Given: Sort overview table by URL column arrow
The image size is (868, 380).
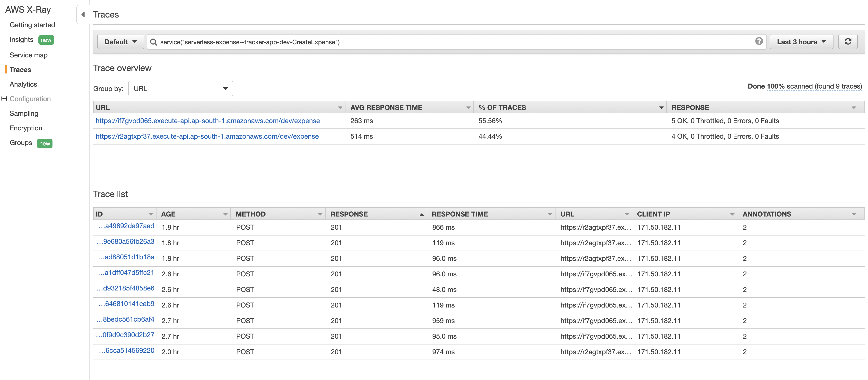Looking at the screenshot, I should (340, 108).
